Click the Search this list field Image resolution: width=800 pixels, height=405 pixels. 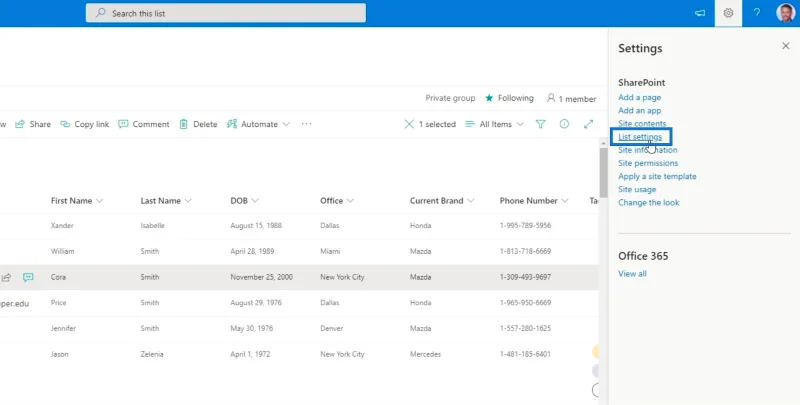point(226,13)
